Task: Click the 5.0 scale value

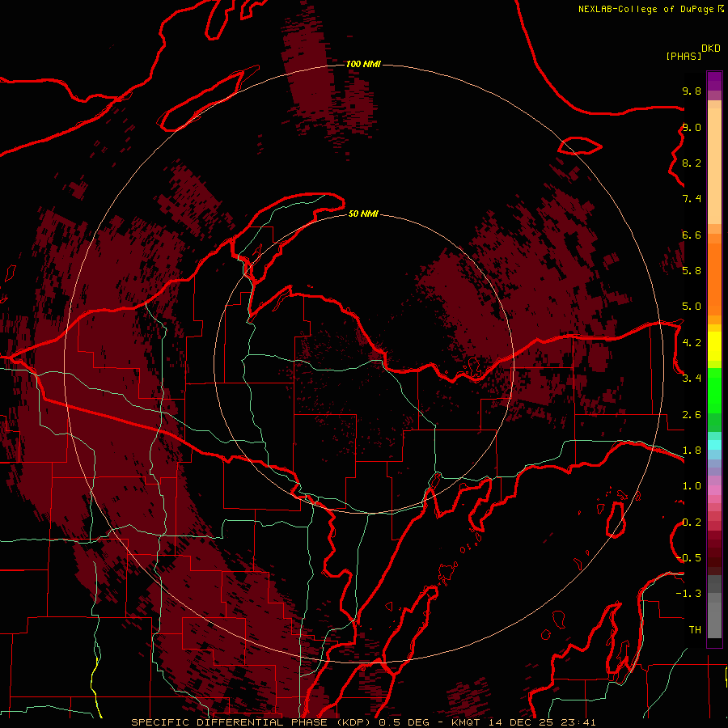Action: (x=692, y=307)
